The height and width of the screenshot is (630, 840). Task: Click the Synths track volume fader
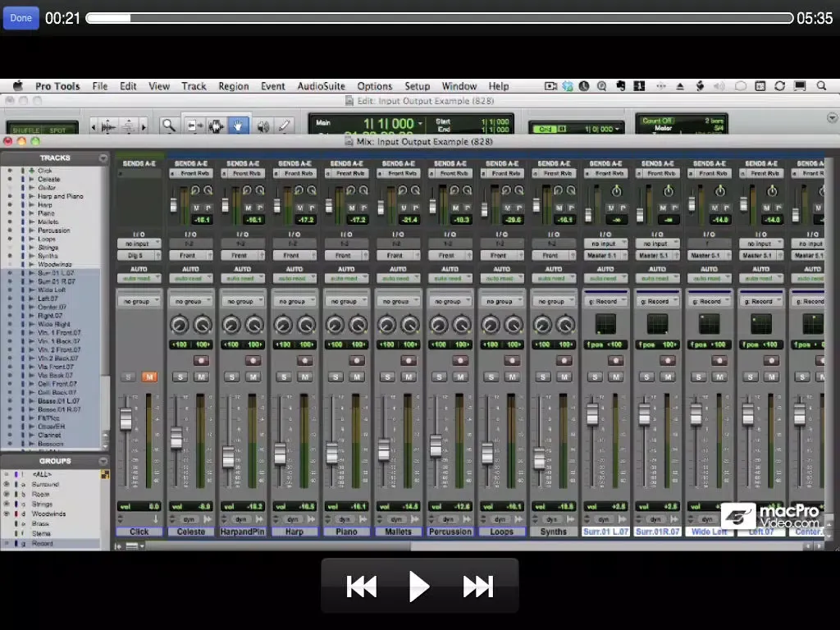(540, 459)
